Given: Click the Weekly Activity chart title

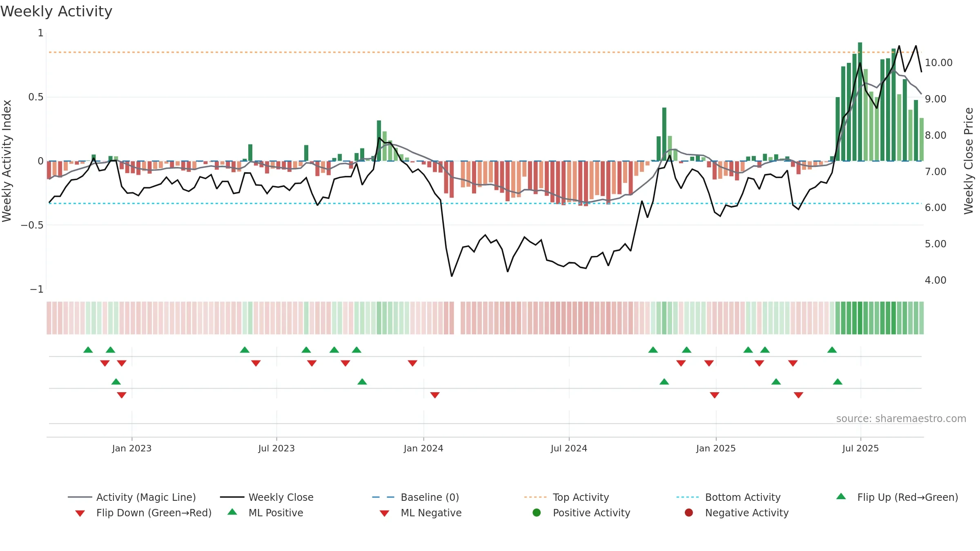Looking at the screenshot, I should click(56, 11).
